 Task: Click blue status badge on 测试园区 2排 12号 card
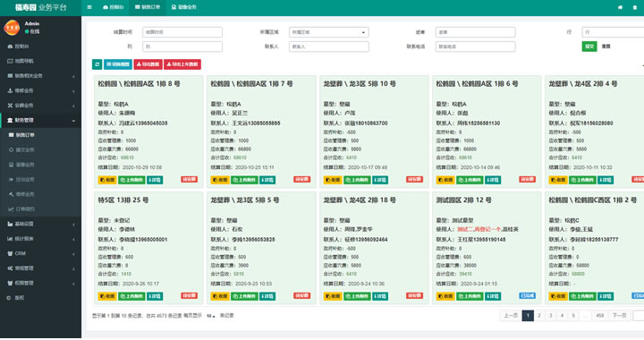[527, 295]
